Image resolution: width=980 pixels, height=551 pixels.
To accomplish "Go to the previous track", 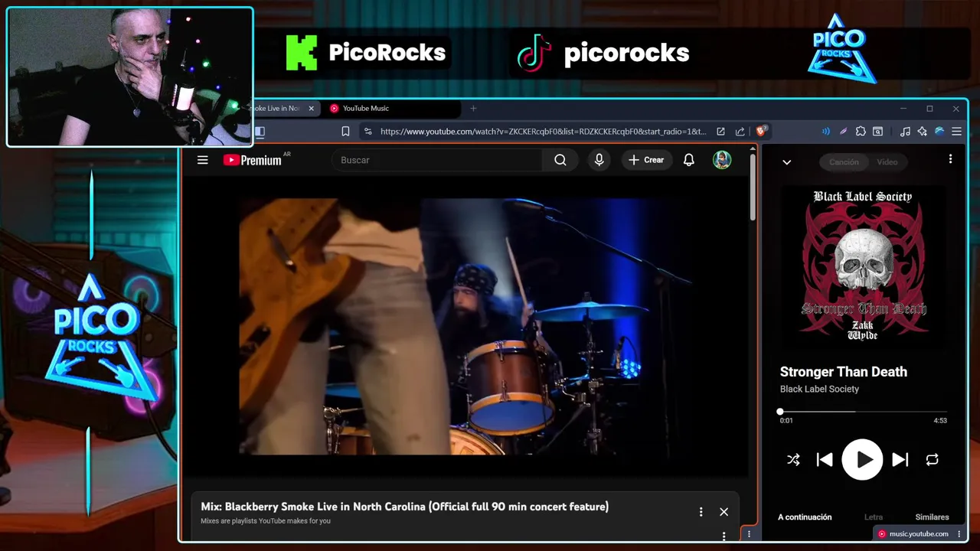I will (x=825, y=460).
